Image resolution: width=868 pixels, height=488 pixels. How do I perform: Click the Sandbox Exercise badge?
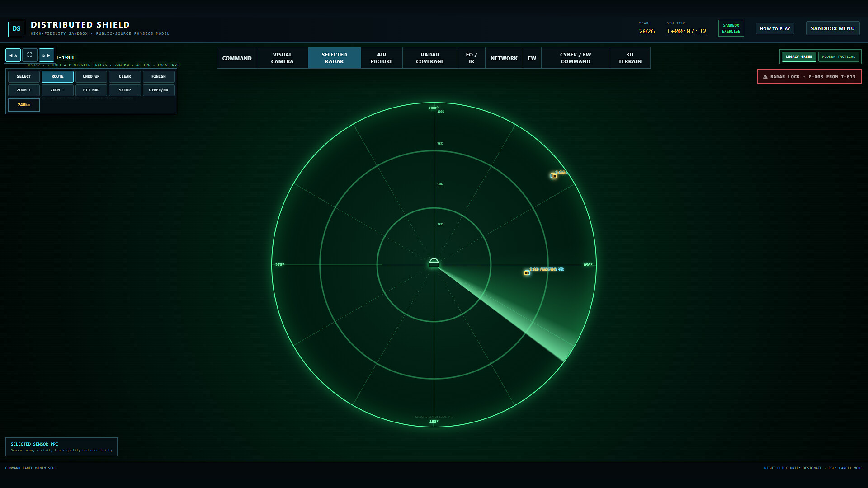coord(731,28)
